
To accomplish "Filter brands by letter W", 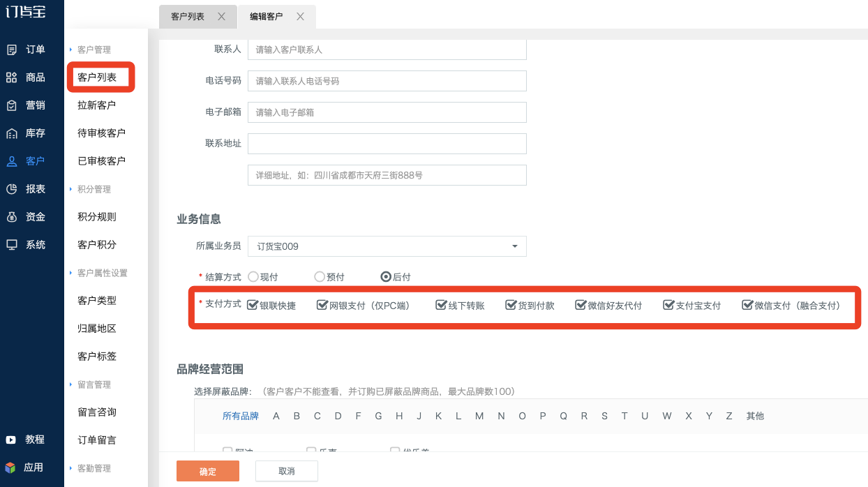I will pos(667,416).
